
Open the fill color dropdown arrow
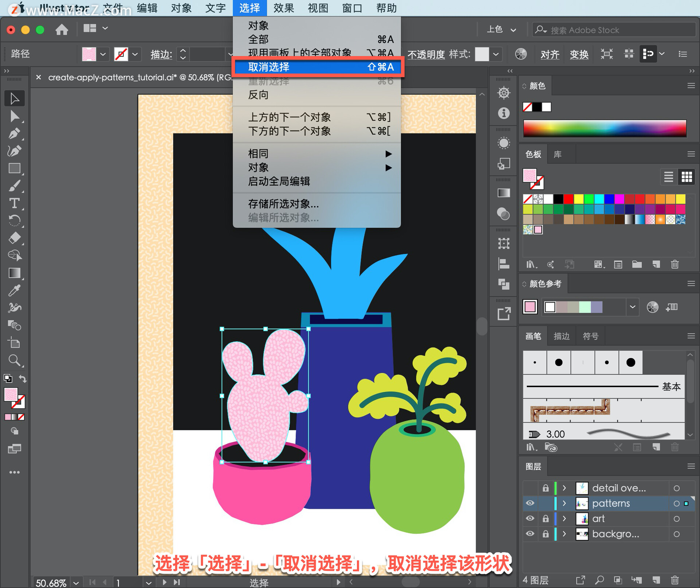pos(103,54)
